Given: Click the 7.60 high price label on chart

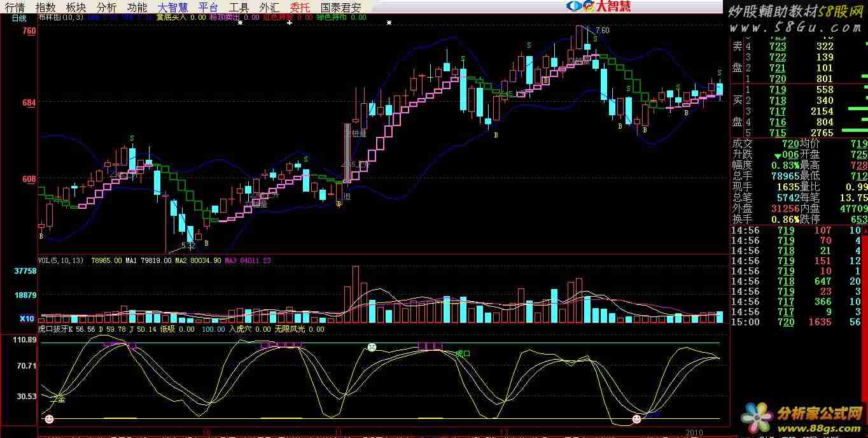Looking at the screenshot, I should [602, 31].
